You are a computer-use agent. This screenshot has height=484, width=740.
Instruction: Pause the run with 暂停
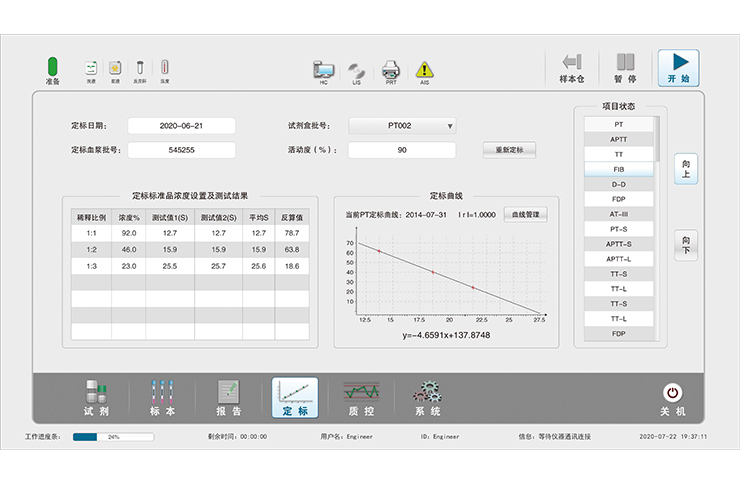[x=625, y=68]
